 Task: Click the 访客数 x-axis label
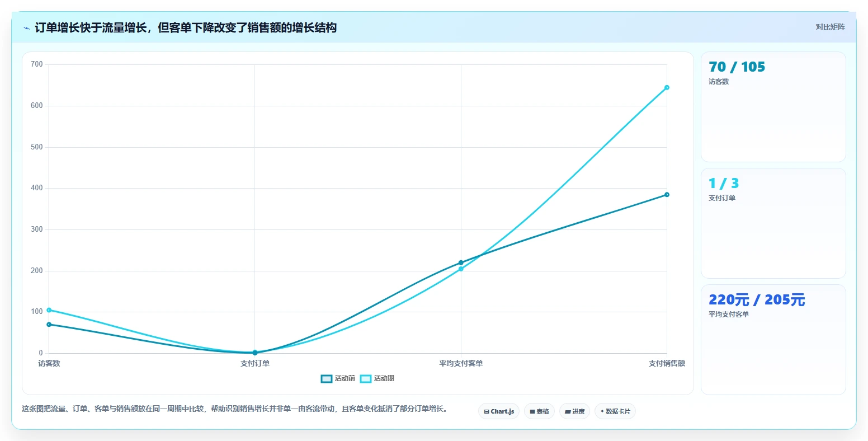[49, 363]
